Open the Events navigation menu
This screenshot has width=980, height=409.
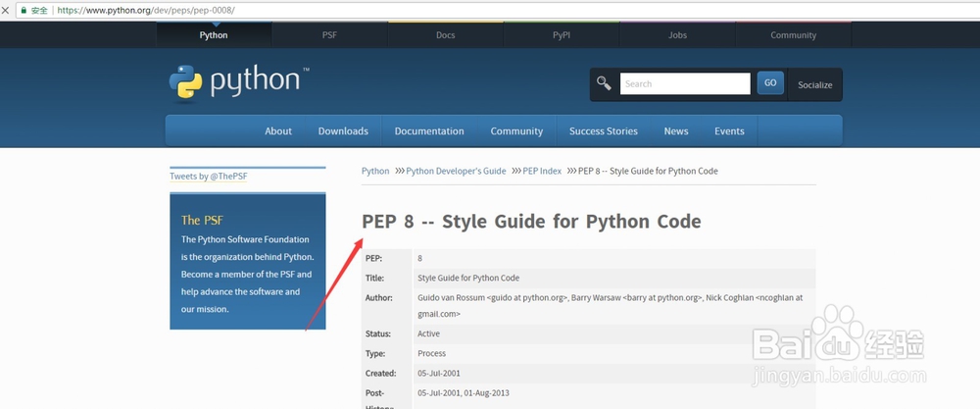point(729,131)
